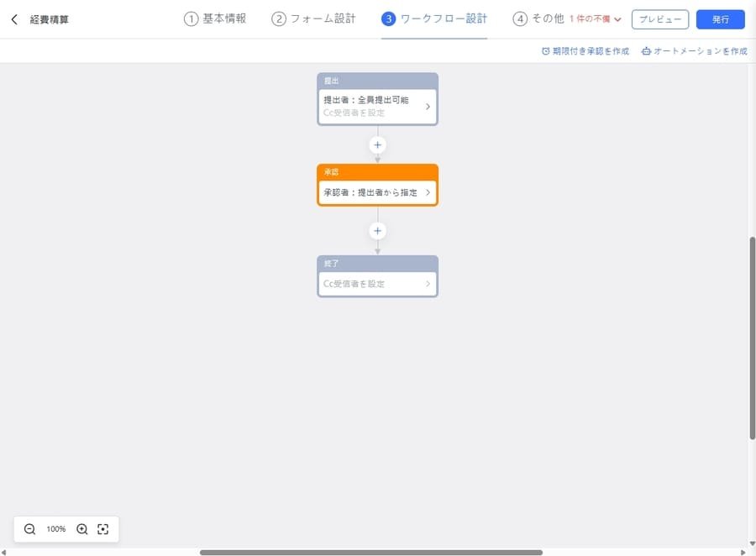Open the その他 step
Image resolution: width=756 pixels, height=556 pixels.
(546, 18)
